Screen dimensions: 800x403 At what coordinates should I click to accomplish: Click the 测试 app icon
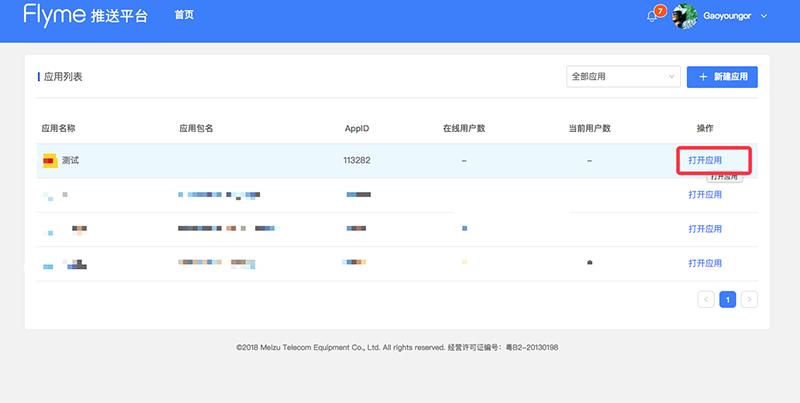(x=49, y=160)
